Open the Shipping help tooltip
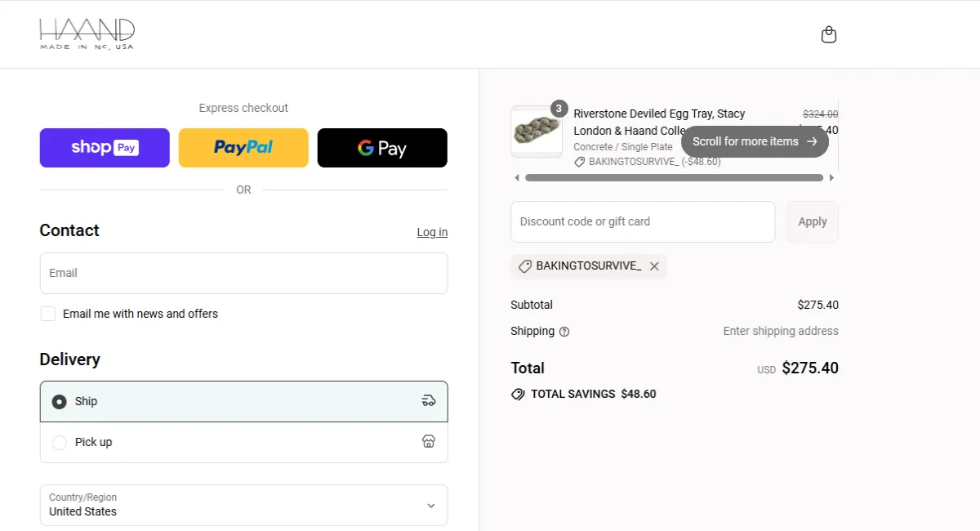Image resolution: width=980 pixels, height=531 pixels. tap(565, 331)
